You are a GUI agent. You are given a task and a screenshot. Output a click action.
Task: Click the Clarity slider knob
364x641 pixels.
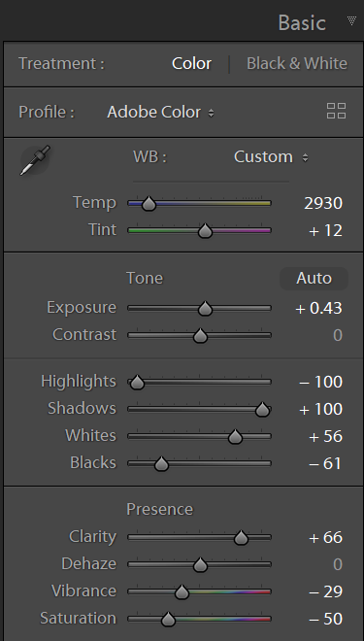(x=241, y=538)
